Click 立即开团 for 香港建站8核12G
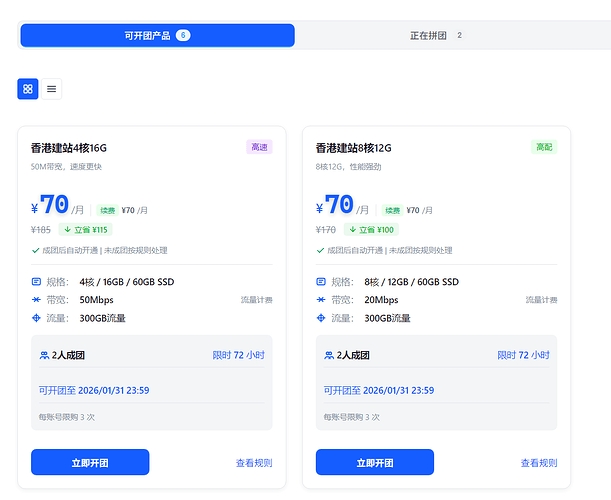Image resolution: width=611 pixels, height=500 pixels. pyautogui.click(x=375, y=462)
